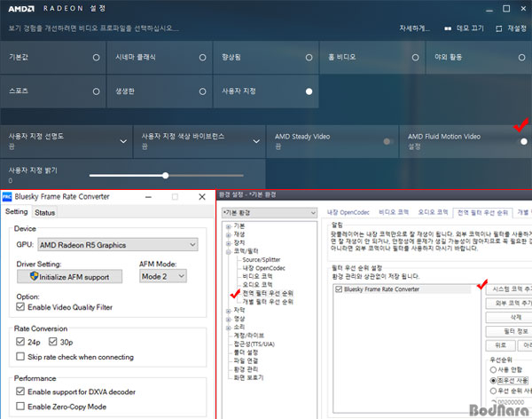Collapse the 코덱/필터 tree node
The height and width of the screenshot is (419, 532).
(x=229, y=252)
